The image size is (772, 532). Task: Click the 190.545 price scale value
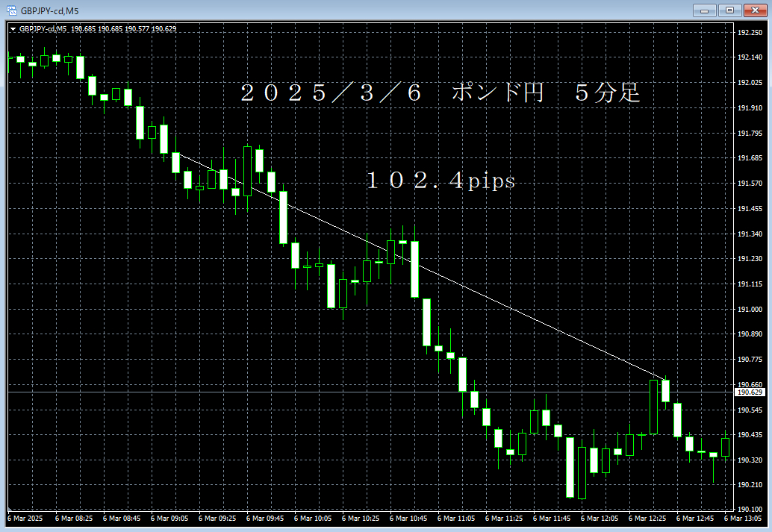click(750, 410)
